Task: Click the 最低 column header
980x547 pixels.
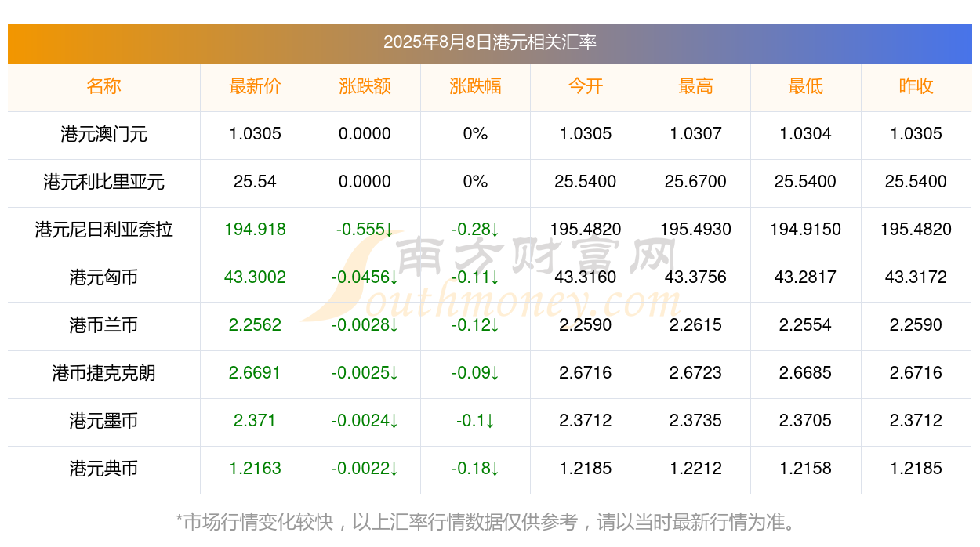Action: point(805,86)
